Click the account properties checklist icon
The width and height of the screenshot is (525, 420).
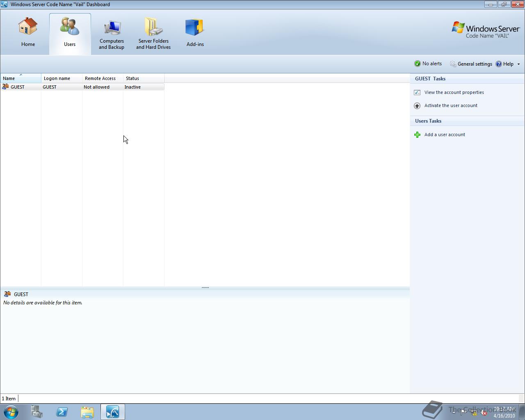(417, 92)
